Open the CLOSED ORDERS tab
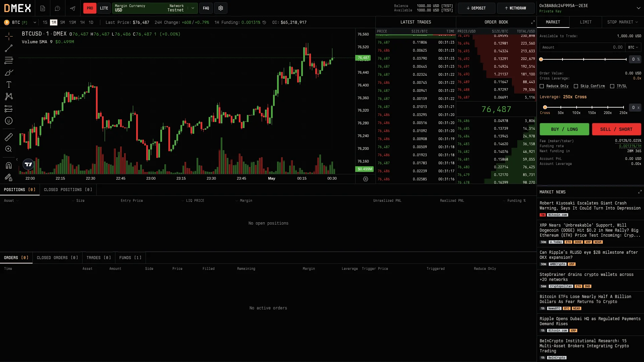The height and width of the screenshot is (362, 644). pos(57,258)
